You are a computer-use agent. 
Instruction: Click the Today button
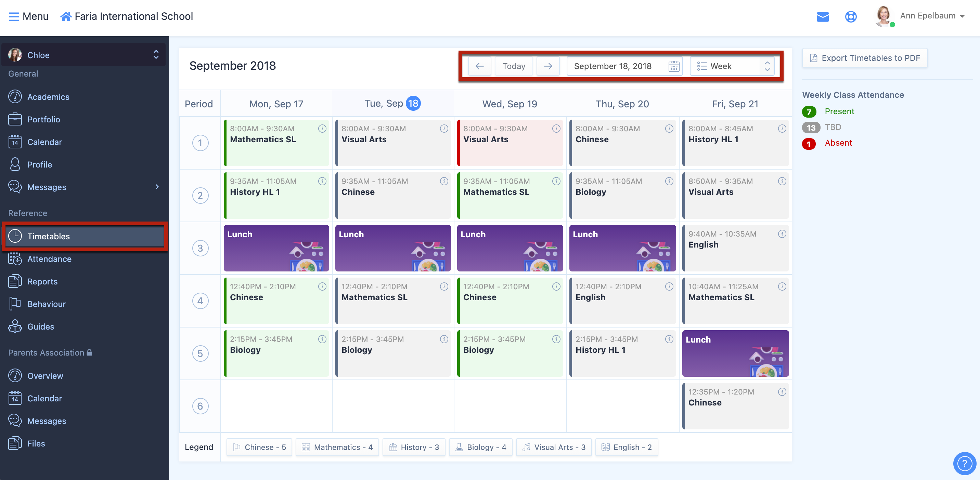pyautogui.click(x=514, y=66)
